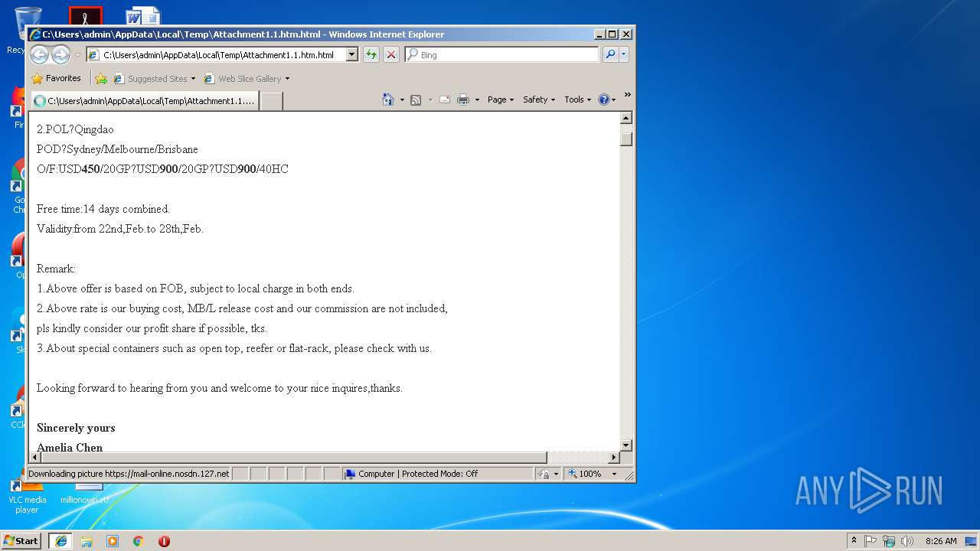
Task: Click the RSS feeds icon
Action: click(416, 99)
